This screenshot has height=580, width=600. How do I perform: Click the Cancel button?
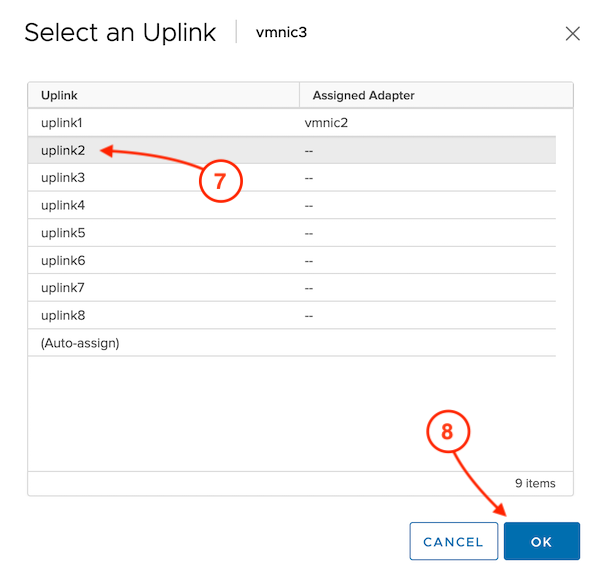coord(453,542)
